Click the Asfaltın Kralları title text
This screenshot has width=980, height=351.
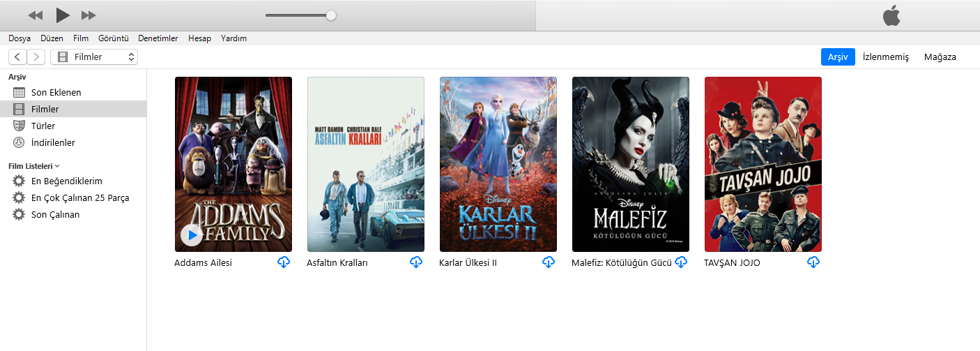[337, 263]
